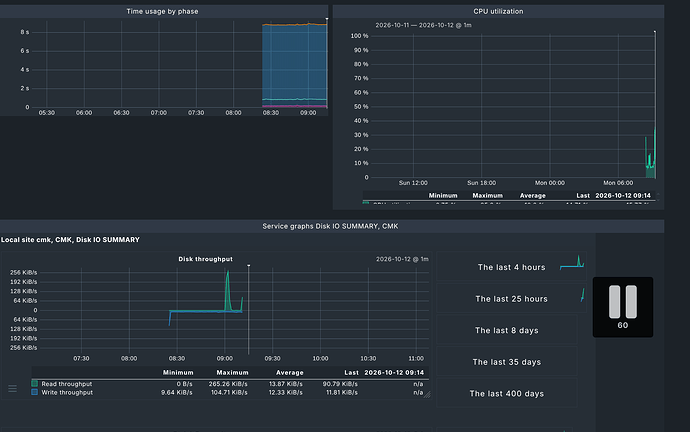Screen dimensions: 690x432
Task: Select 'The last 4 hours' time range
Action: coord(511,267)
